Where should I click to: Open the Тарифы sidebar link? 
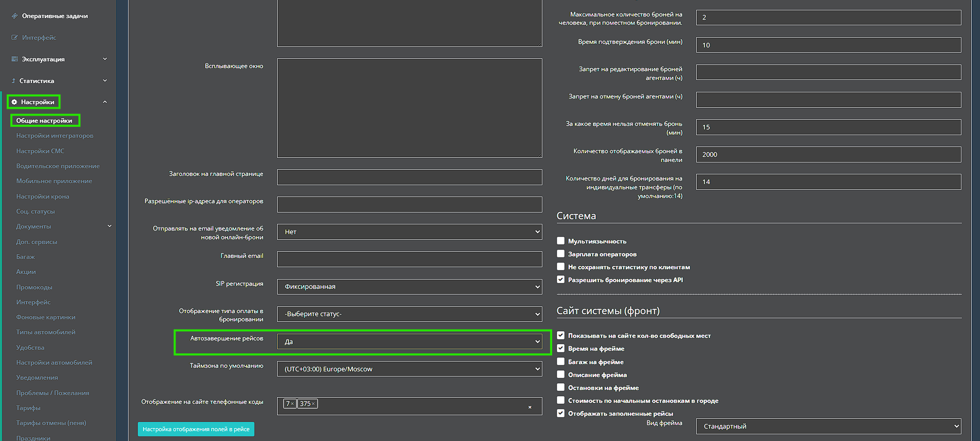tap(28, 408)
